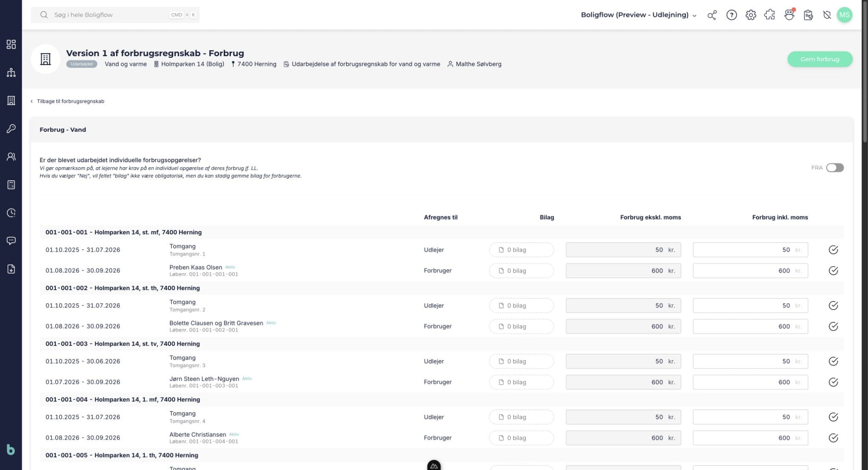The width and height of the screenshot is (868, 470).
Task: Open the settings gear icon
Action: (x=751, y=15)
